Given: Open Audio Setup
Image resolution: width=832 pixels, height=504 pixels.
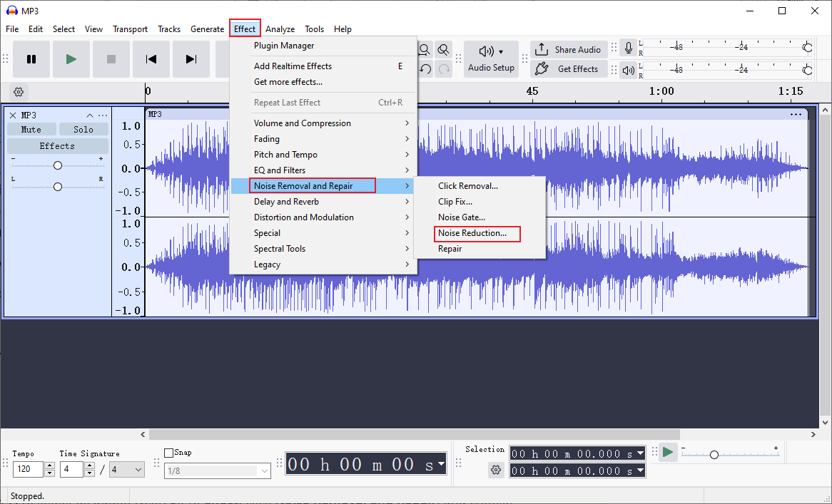Looking at the screenshot, I should coord(491,58).
